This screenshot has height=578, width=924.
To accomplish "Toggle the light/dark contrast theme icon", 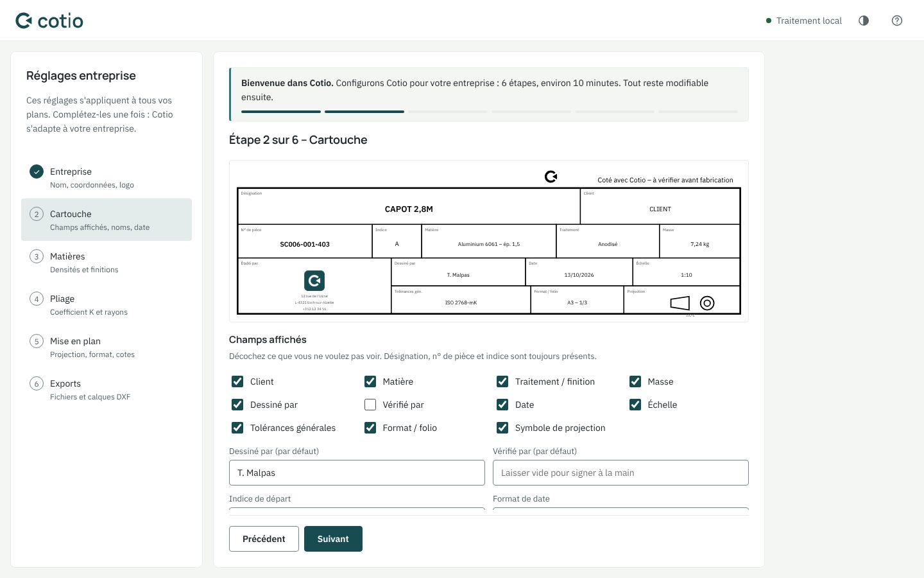I will pyautogui.click(x=864, y=21).
